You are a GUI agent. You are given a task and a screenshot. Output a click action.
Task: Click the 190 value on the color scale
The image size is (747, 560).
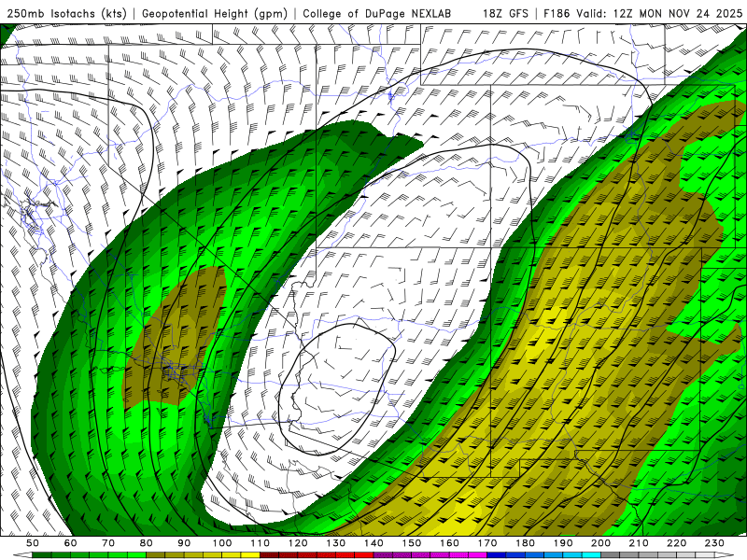(x=563, y=543)
